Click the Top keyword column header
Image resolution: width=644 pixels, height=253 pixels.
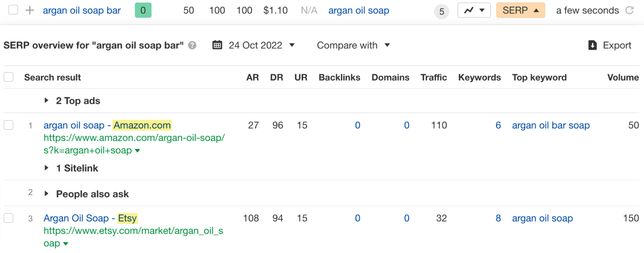[x=539, y=77]
